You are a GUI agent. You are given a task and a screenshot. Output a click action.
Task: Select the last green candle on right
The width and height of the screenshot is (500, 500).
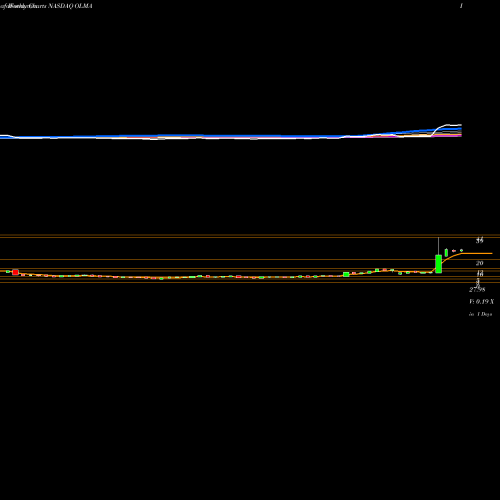click(x=461, y=250)
